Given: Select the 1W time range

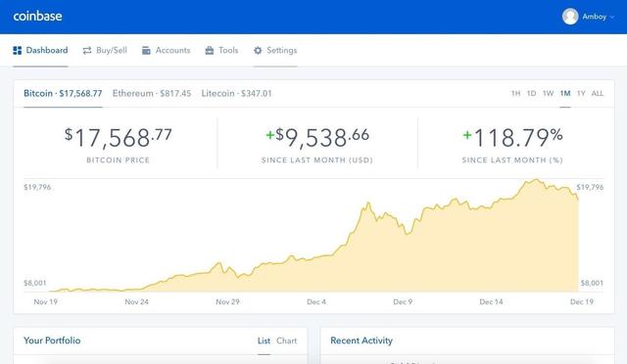Looking at the screenshot, I should (549, 94).
